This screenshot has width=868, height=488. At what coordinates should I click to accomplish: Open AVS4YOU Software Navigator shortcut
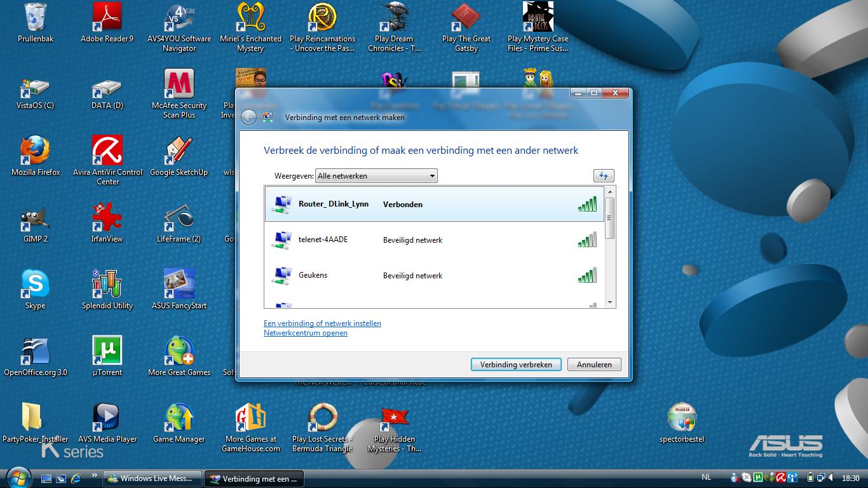click(x=179, y=27)
